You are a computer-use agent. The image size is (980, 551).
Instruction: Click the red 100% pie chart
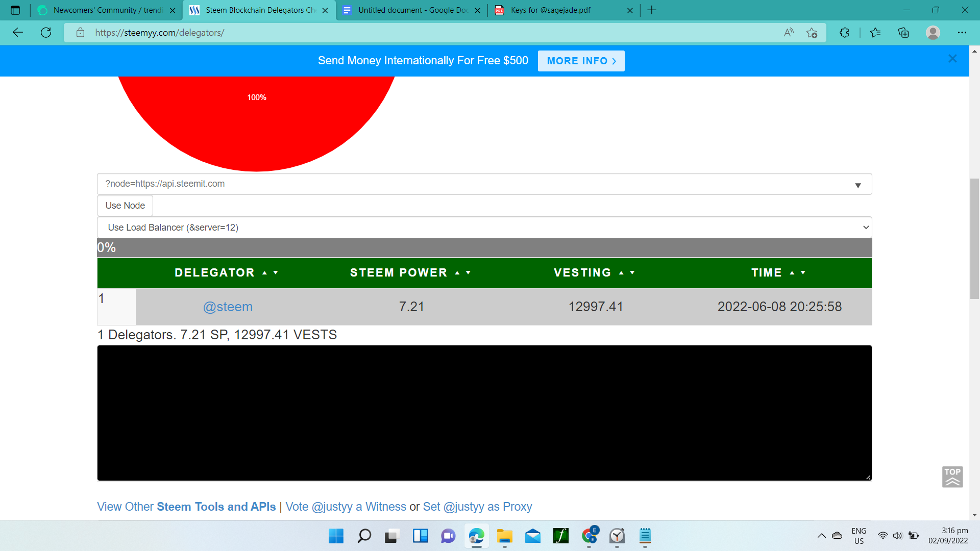click(257, 123)
